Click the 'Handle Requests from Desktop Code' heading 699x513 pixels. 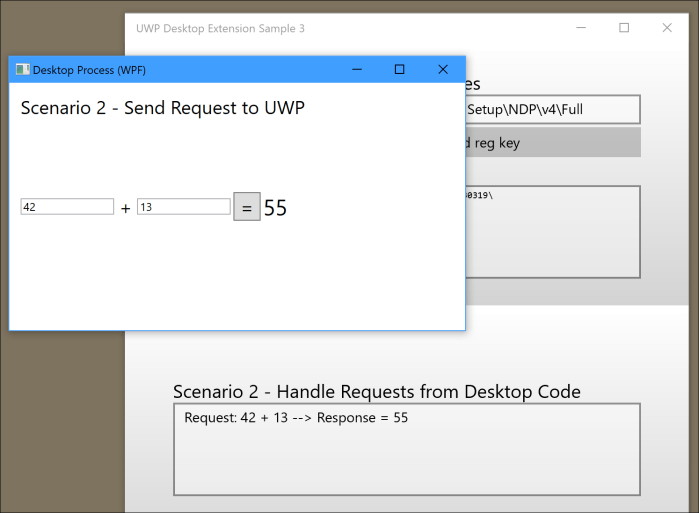click(x=376, y=391)
